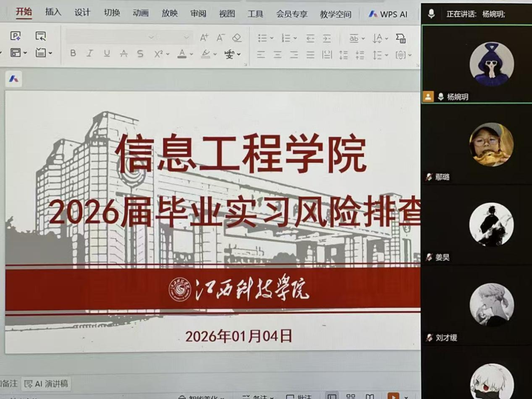Center align the text
Viewport: 532px width, 399px height.
point(277,55)
